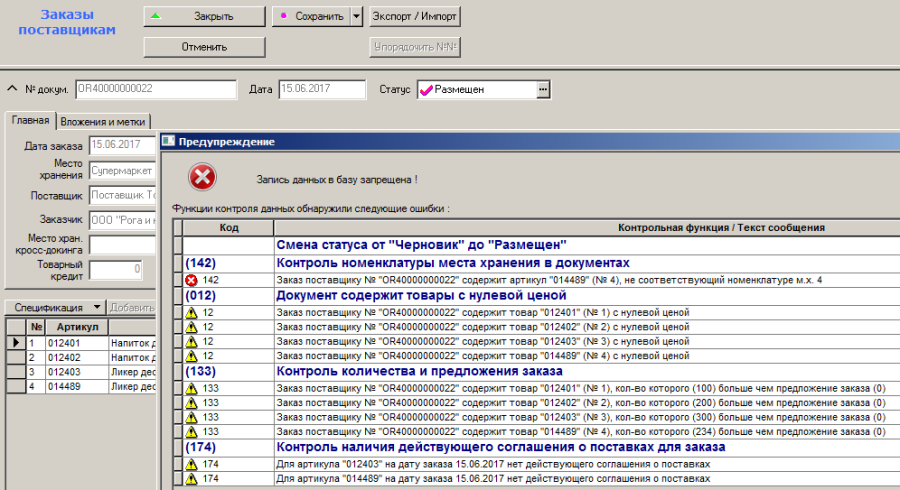Click the Экспорт / Импорт button

click(414, 16)
